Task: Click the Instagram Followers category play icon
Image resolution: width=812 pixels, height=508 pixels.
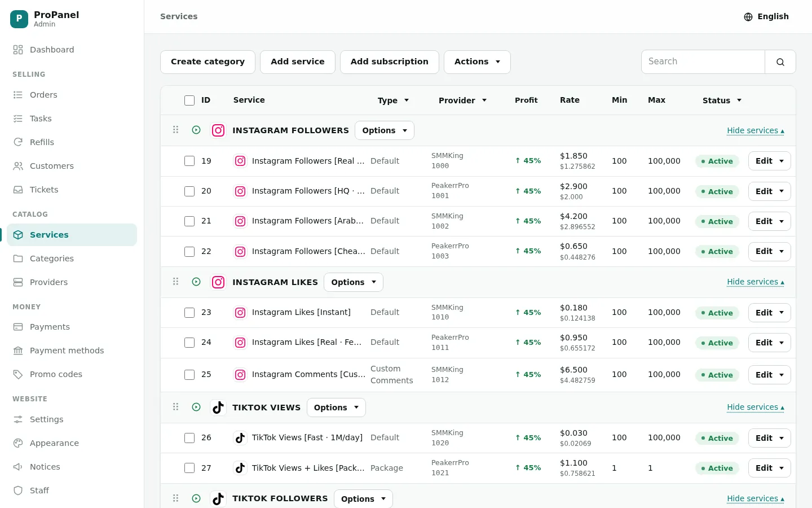Action: pos(196,130)
